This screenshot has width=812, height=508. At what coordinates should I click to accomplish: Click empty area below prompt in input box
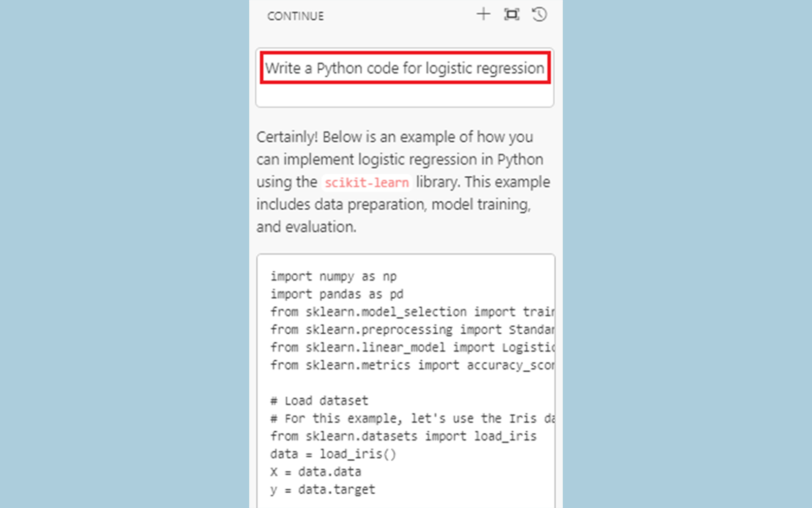tap(404, 95)
